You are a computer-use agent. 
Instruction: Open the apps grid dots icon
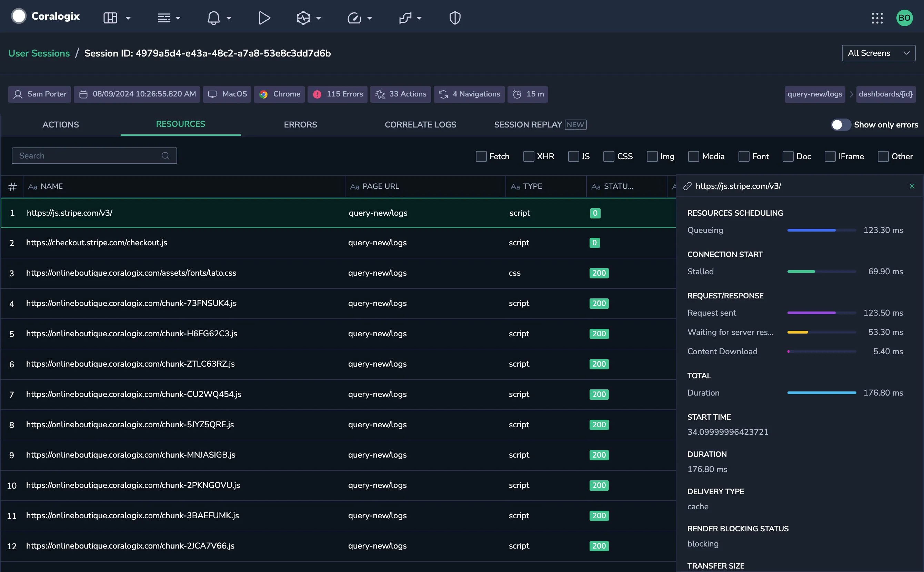(877, 18)
